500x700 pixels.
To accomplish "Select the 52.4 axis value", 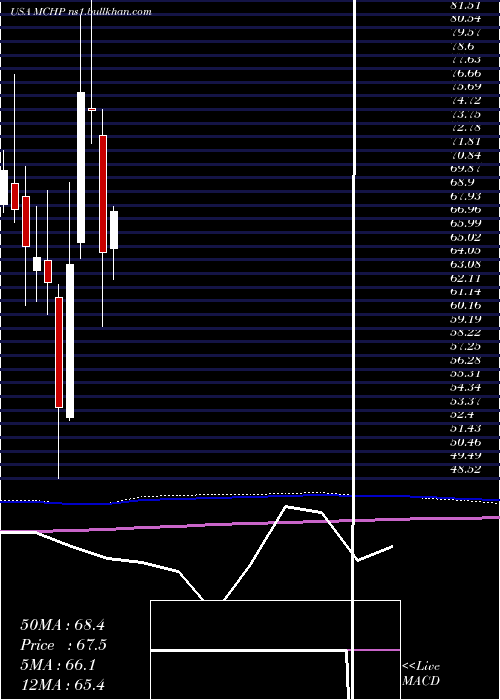I will pos(462,414).
